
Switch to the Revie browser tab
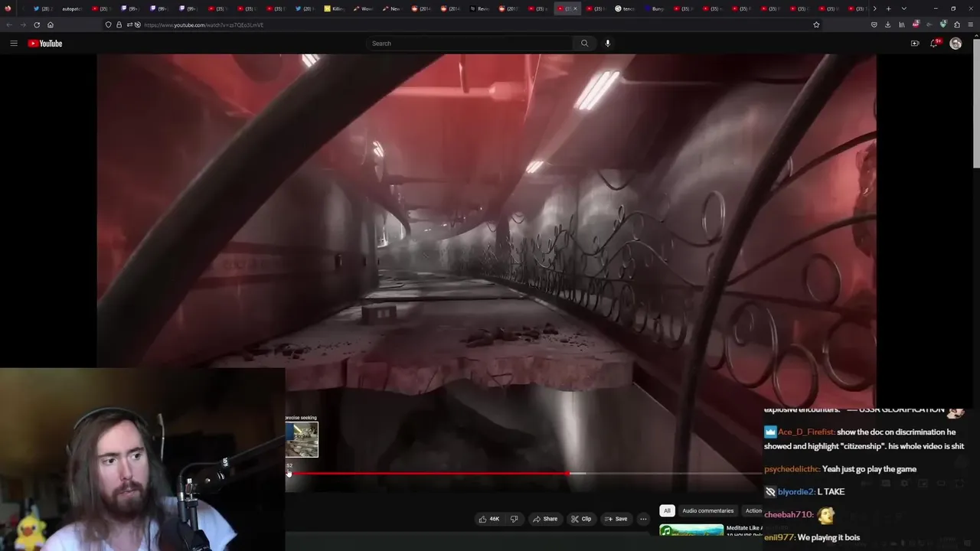(480, 8)
